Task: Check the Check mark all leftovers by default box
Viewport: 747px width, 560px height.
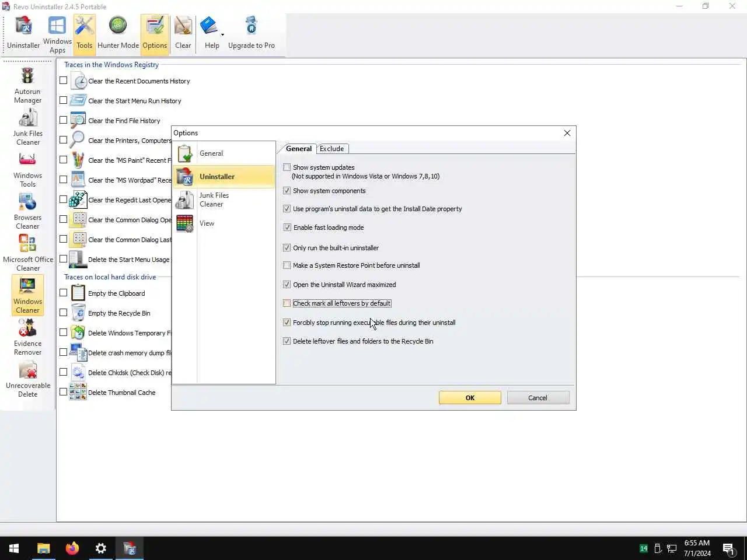Action: [287, 303]
